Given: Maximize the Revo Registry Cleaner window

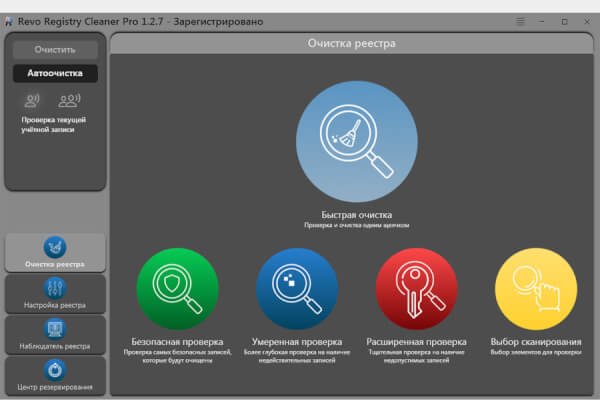Looking at the screenshot, I should click(564, 21).
